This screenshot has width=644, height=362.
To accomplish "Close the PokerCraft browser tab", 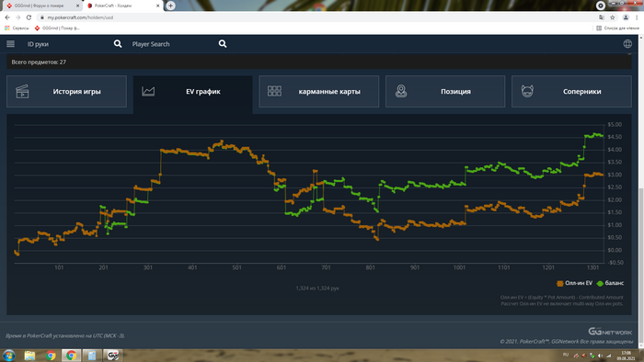I will (x=157, y=6).
